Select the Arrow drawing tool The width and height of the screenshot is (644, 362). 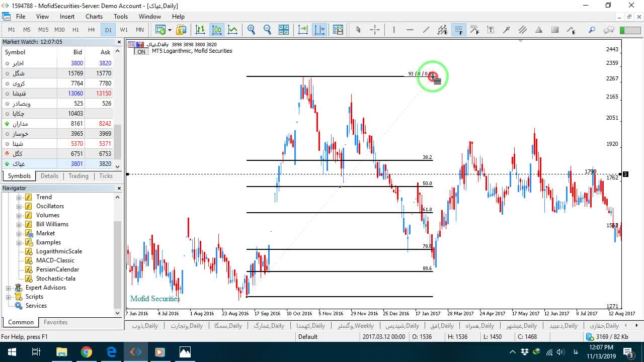[x=507, y=30]
